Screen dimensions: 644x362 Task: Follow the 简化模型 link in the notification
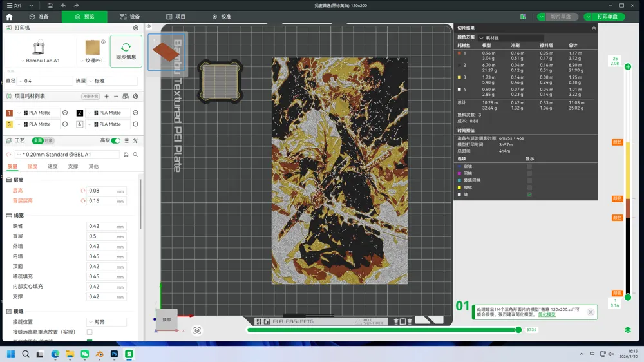coord(547,315)
